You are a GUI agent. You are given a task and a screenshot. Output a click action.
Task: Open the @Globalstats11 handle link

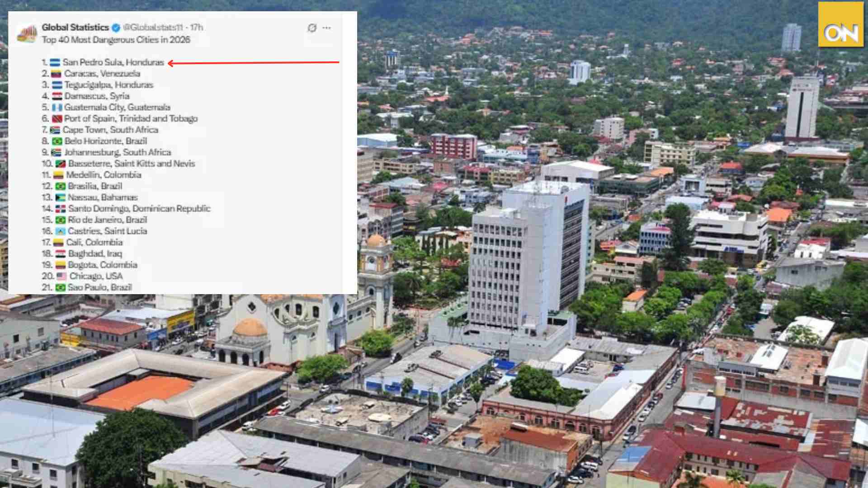click(x=152, y=28)
